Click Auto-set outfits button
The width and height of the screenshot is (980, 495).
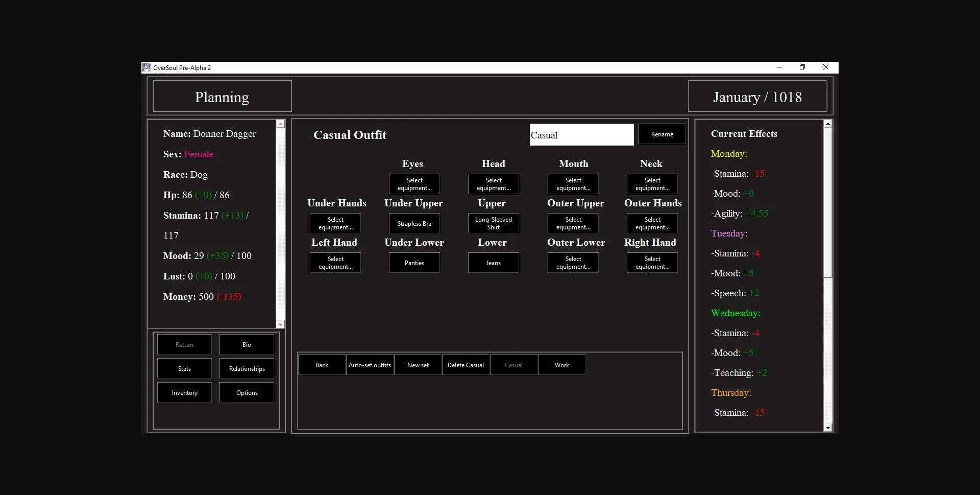370,365
